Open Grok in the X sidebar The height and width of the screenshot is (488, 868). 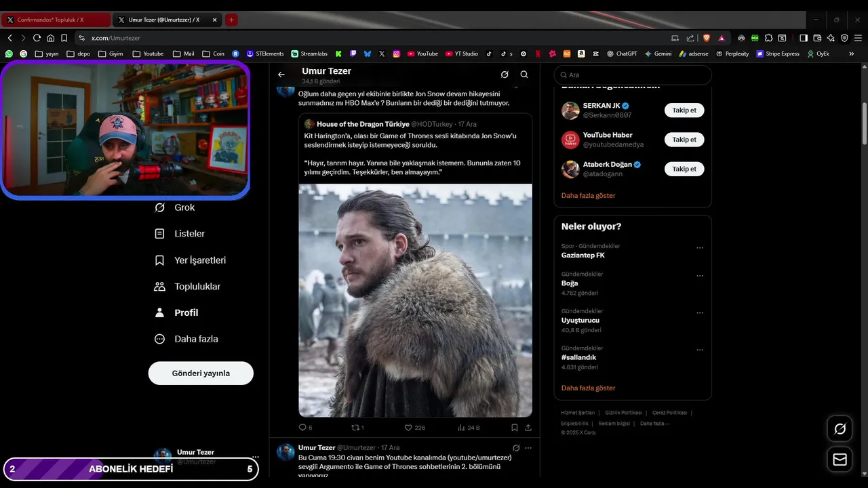[175, 207]
